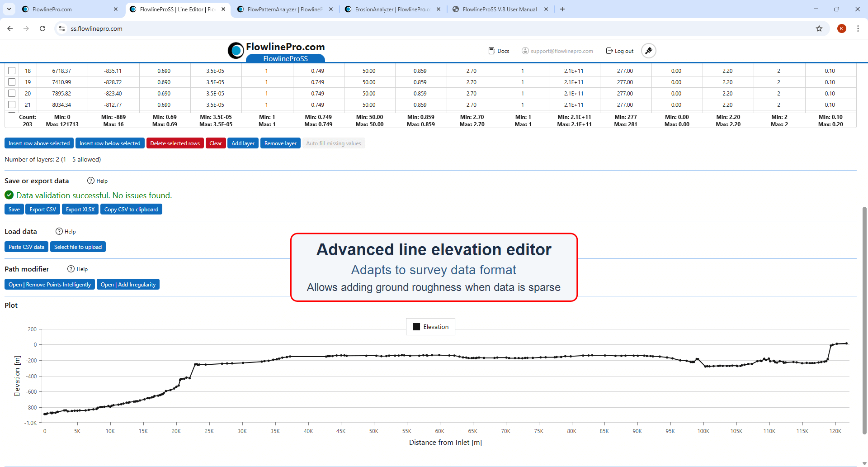Open Help for Load data
Viewport: 868px width, 467px height.
[x=66, y=231]
